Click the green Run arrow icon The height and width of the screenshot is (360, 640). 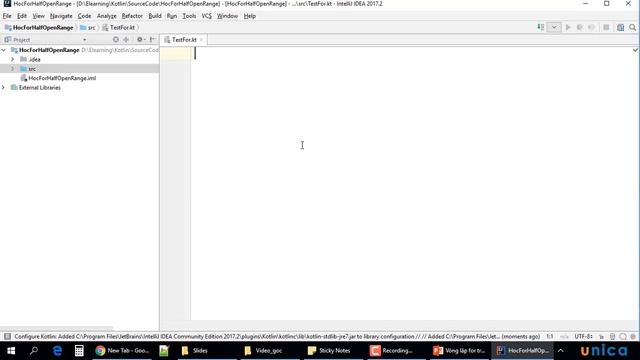pos(568,27)
